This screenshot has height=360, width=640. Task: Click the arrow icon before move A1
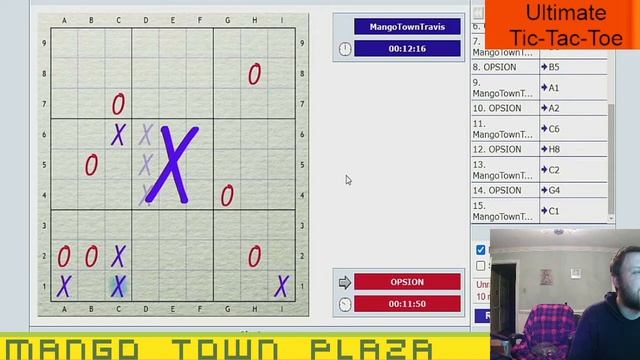point(544,88)
